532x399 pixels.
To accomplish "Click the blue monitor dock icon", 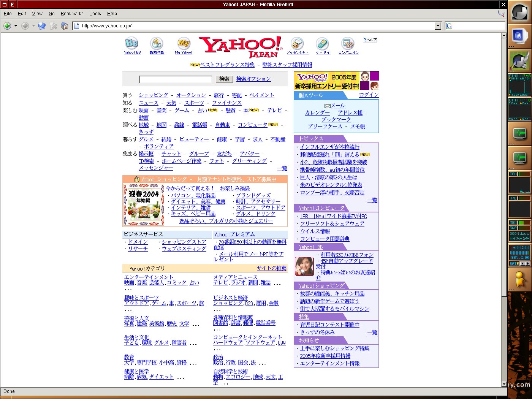I will coord(519,36).
